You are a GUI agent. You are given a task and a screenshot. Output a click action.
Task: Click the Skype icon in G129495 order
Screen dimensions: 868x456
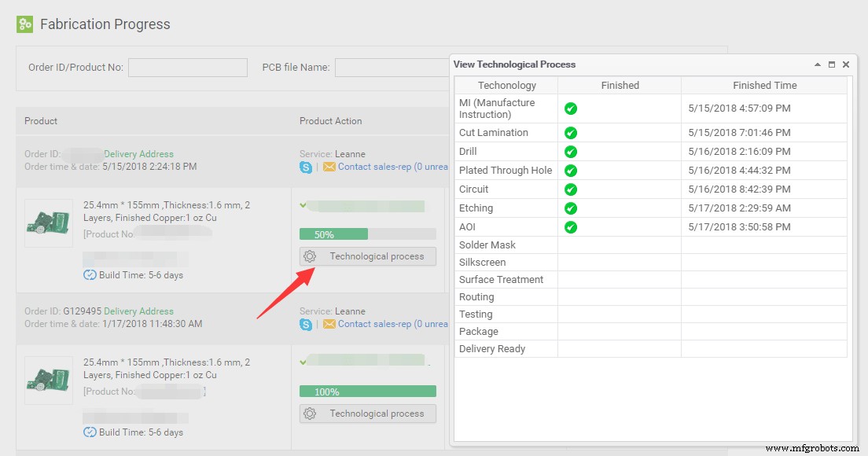pyautogui.click(x=305, y=324)
